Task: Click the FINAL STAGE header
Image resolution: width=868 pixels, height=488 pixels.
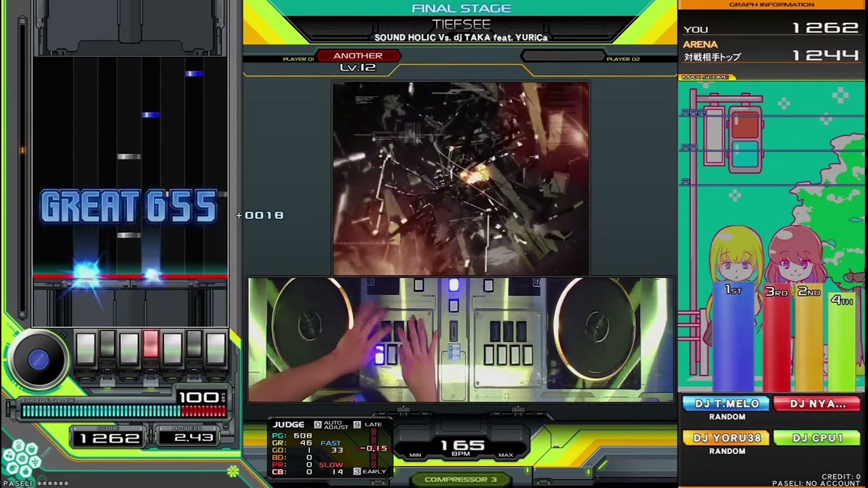Action: pyautogui.click(x=461, y=8)
